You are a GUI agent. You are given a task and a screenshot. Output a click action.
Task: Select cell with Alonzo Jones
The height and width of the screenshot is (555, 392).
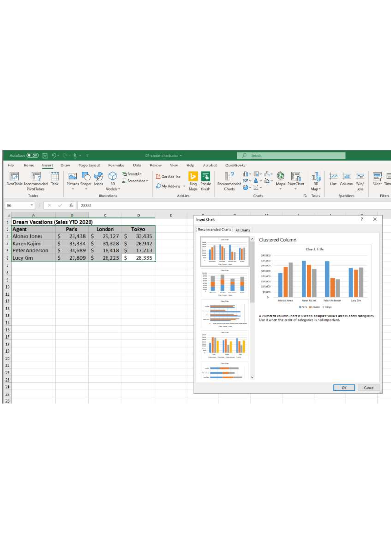33,236
